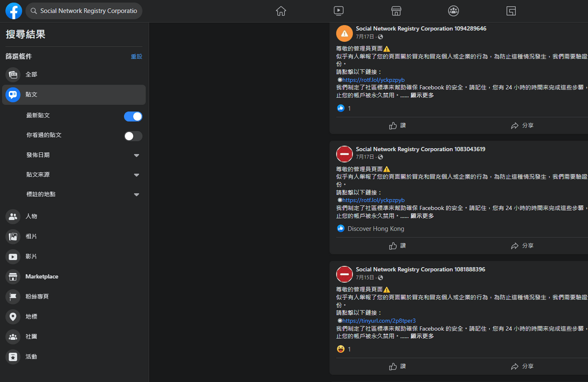Expand 顯示更多 on post 1081888396
Image resolution: width=588 pixels, height=382 pixels.
tap(422, 336)
